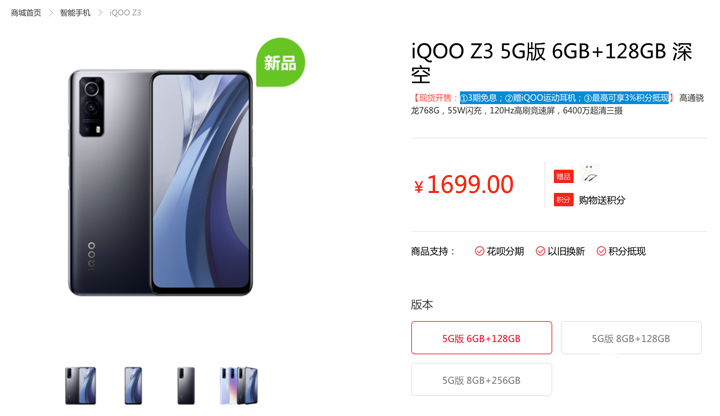Click the breadcrumb arrow after 商城首页
This screenshot has height=416, width=720.
point(51,13)
